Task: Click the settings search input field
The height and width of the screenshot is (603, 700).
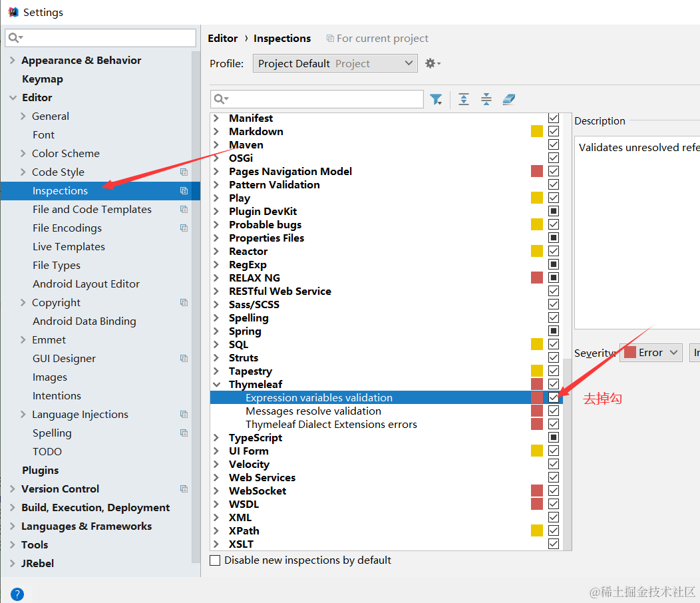Action: (100, 38)
